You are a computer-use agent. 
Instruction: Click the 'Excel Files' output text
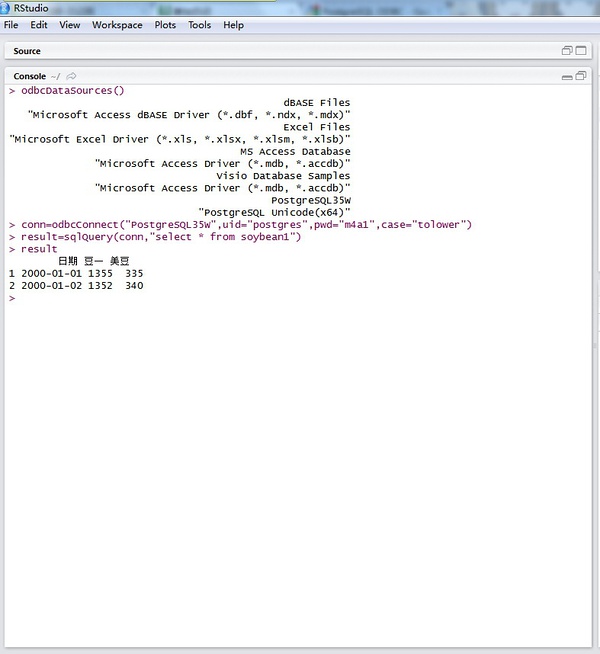point(316,127)
